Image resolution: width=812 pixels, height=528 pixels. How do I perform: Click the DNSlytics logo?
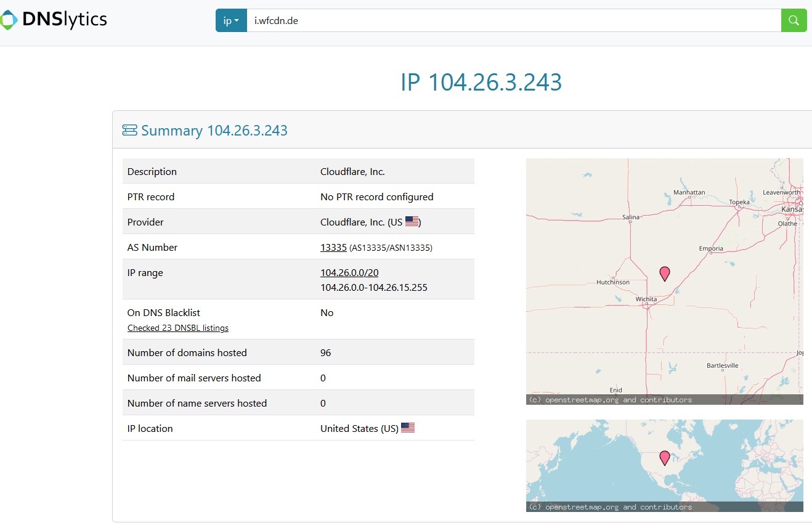[54, 20]
